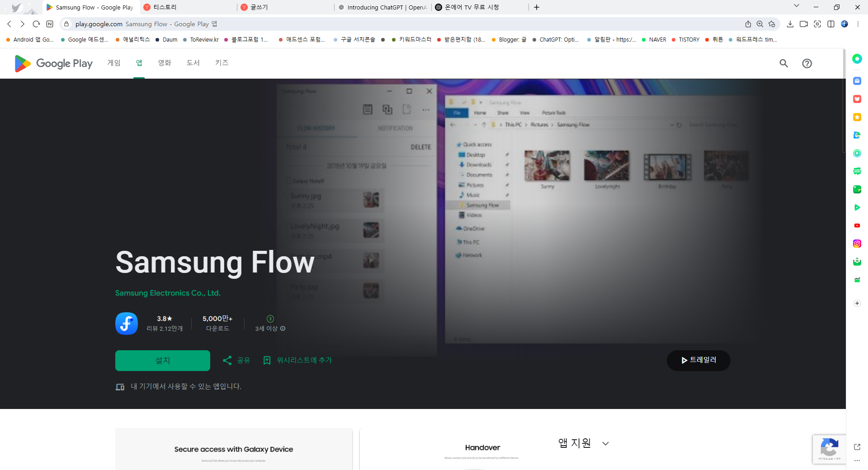Open Naver Webtoon from the sidebar
This screenshot has width=868, height=470.
point(857,171)
